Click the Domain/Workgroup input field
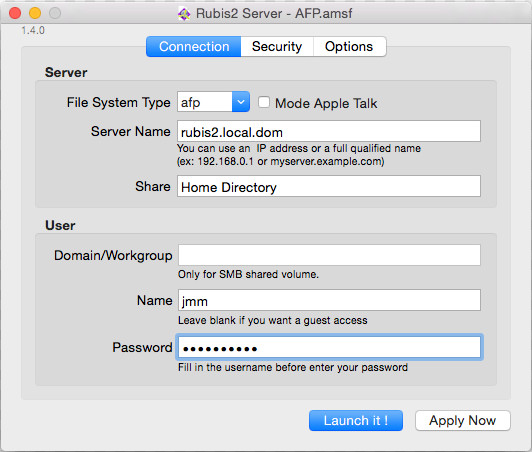Image resolution: width=532 pixels, height=452 pixels. [x=329, y=255]
